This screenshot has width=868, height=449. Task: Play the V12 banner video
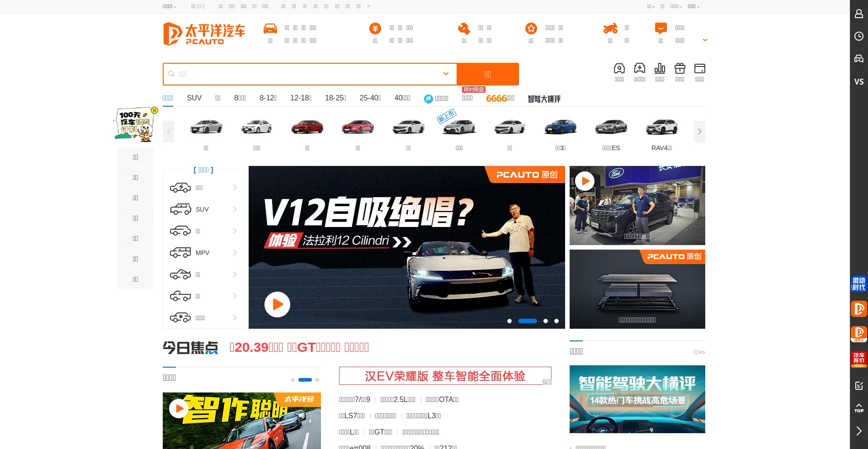pyautogui.click(x=277, y=304)
